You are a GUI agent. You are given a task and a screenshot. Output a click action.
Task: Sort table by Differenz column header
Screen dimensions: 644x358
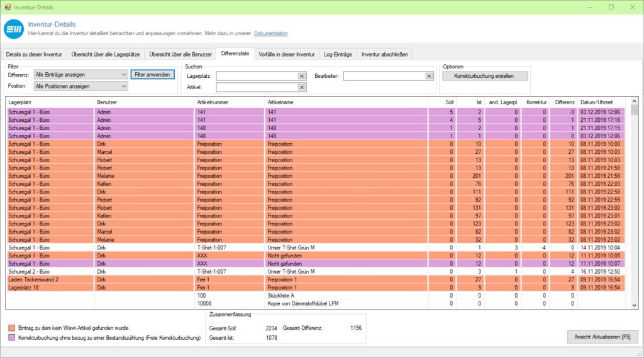(564, 102)
